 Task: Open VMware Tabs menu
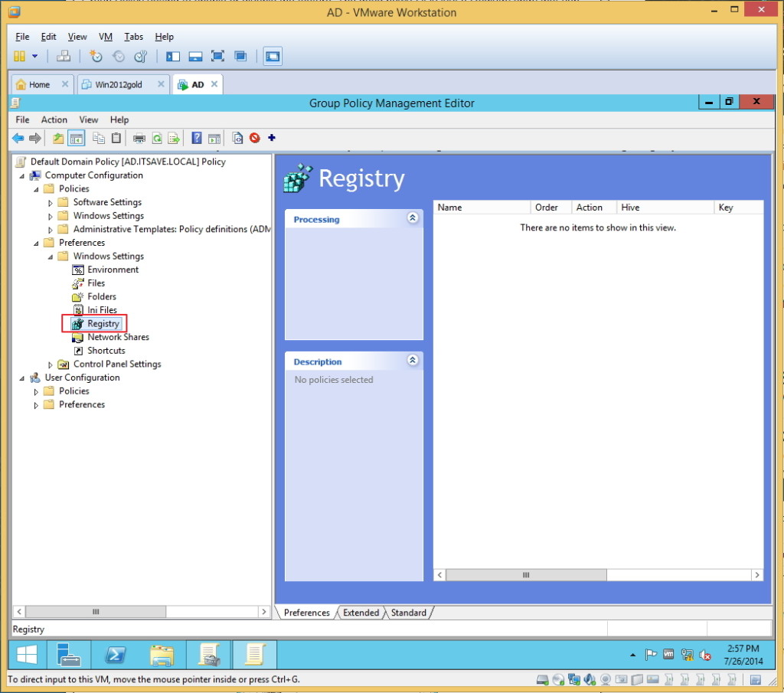click(133, 37)
